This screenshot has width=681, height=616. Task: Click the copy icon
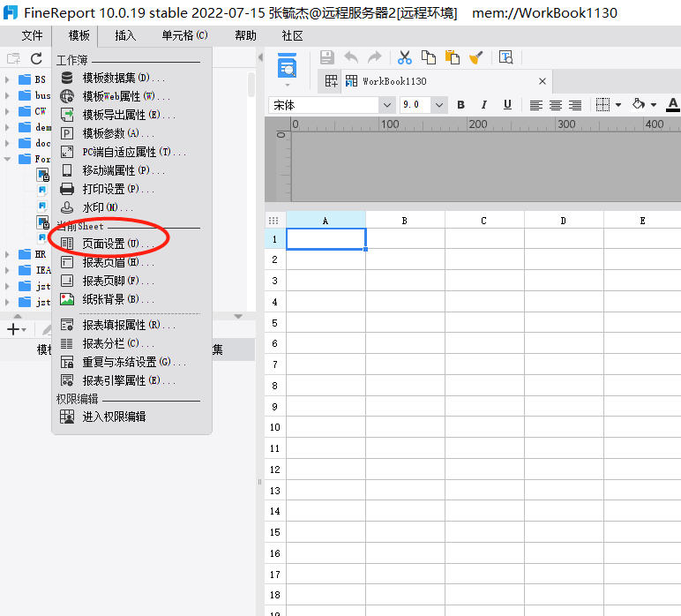click(429, 57)
